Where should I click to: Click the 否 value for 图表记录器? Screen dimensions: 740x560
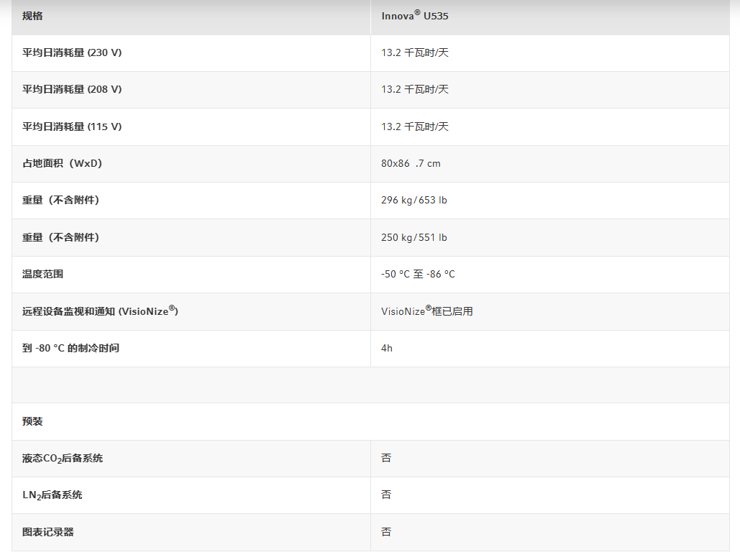pos(386,533)
